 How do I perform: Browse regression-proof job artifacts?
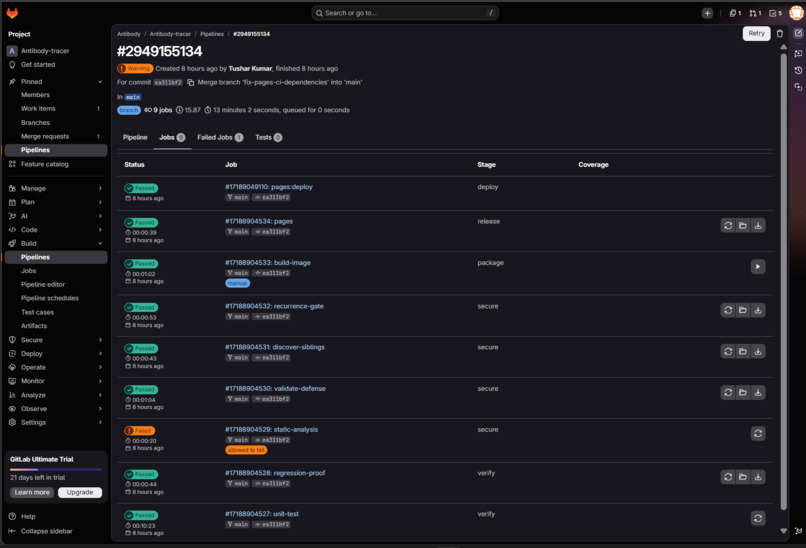[743, 477]
